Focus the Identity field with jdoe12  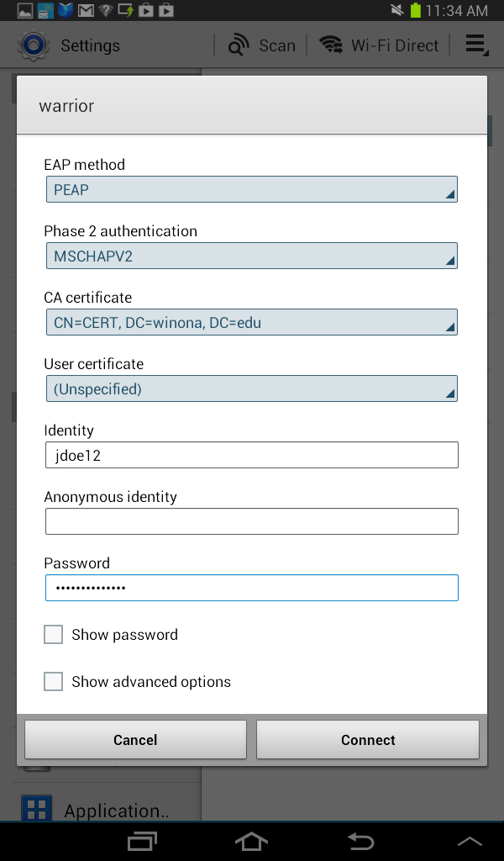[251, 456]
